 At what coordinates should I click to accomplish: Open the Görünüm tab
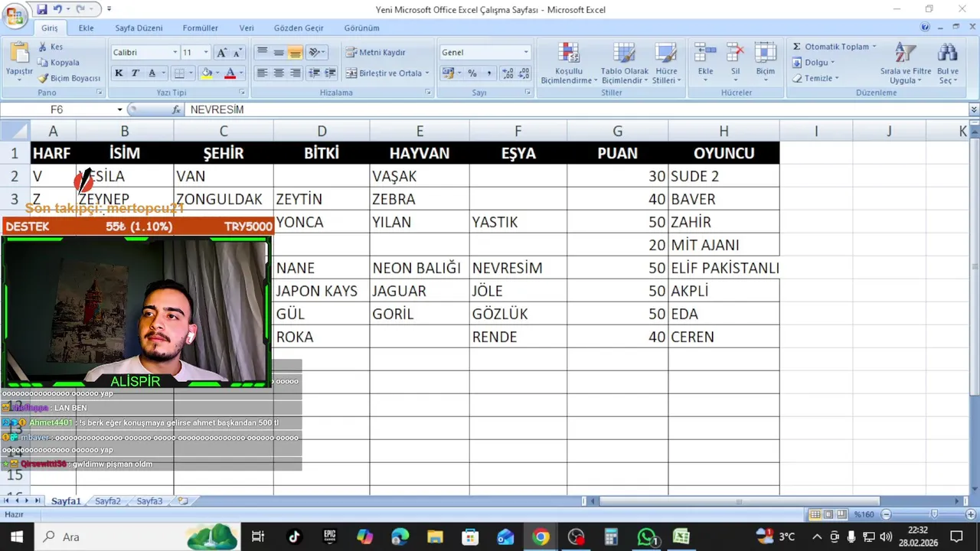tap(361, 28)
